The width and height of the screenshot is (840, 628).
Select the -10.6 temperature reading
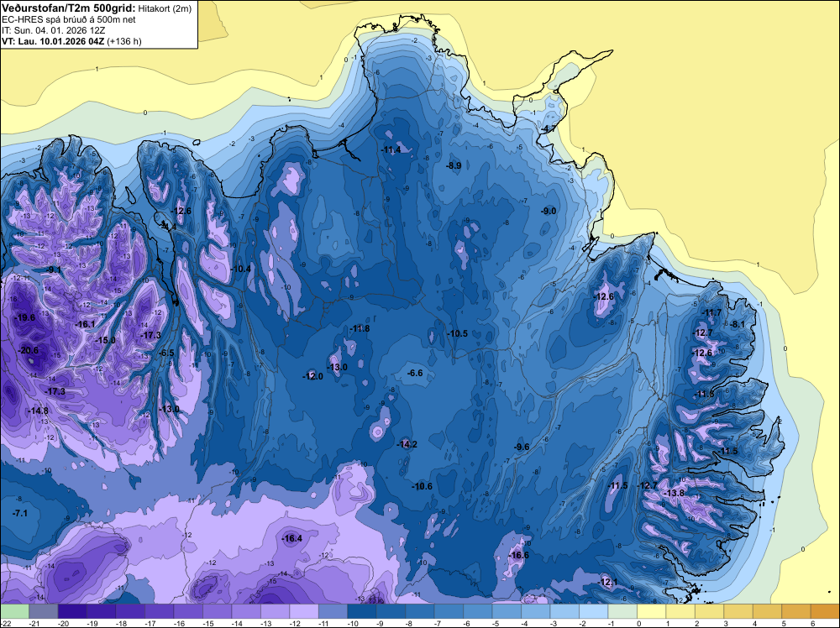(x=423, y=486)
